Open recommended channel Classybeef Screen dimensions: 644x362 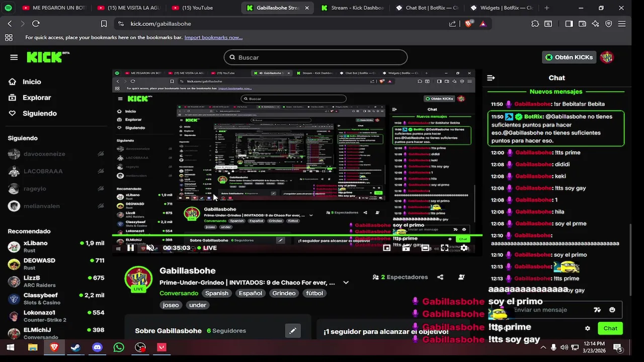point(56,299)
